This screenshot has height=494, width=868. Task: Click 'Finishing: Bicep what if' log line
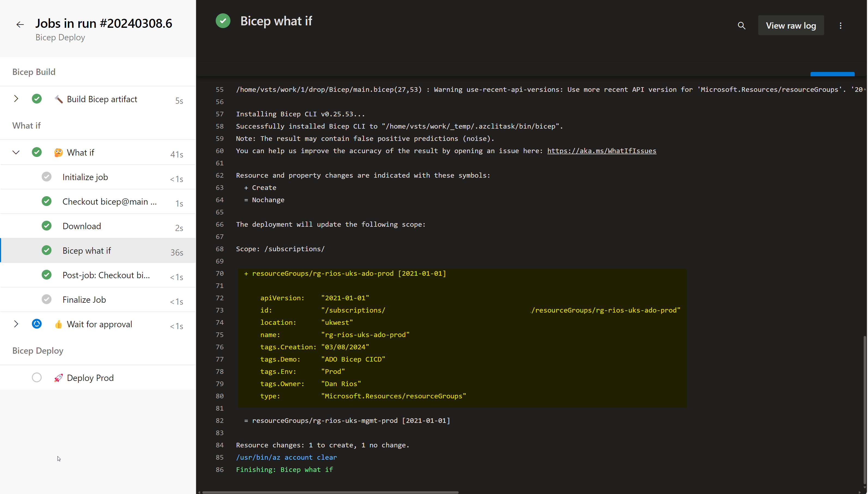pos(284,469)
